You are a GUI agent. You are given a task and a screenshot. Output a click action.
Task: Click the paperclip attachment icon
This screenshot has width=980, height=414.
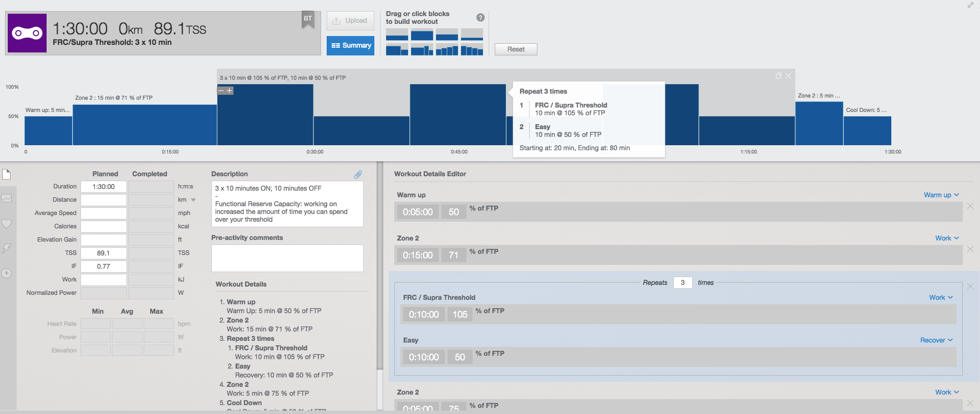358,174
